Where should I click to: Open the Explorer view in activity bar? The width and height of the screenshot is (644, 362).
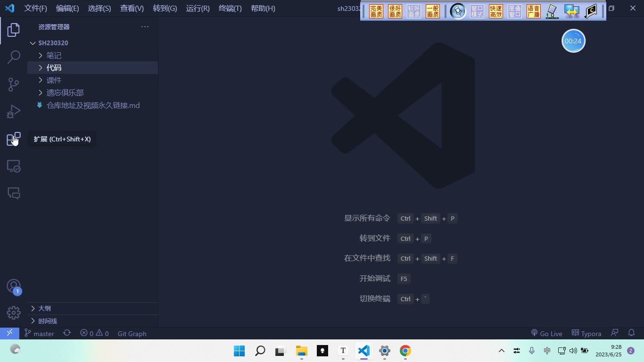(x=14, y=30)
